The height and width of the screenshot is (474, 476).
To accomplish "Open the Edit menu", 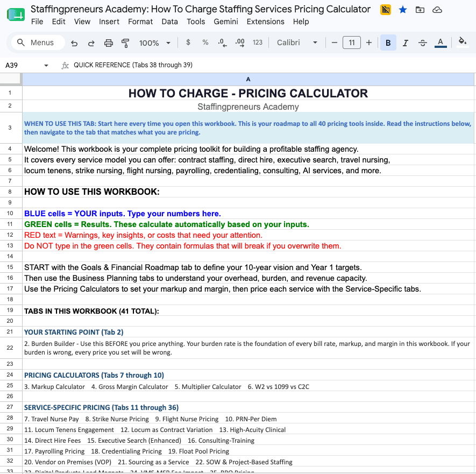I will click(x=59, y=22).
